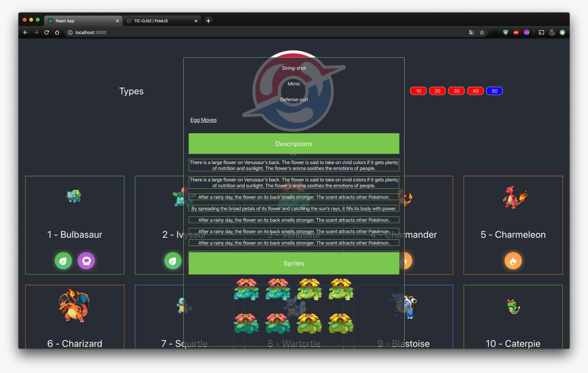
Task: Click the last yellow Venusaur sprite in top row
Action: 341,290
